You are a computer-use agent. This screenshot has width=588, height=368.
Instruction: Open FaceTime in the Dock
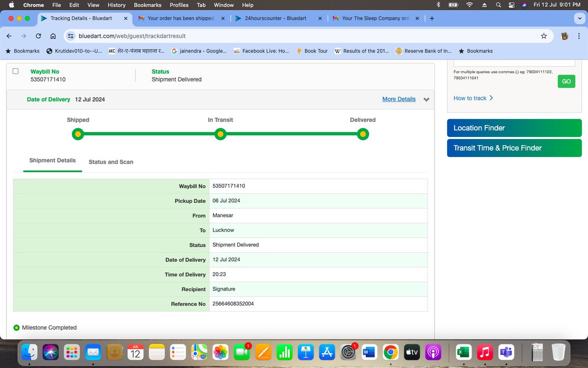click(242, 352)
